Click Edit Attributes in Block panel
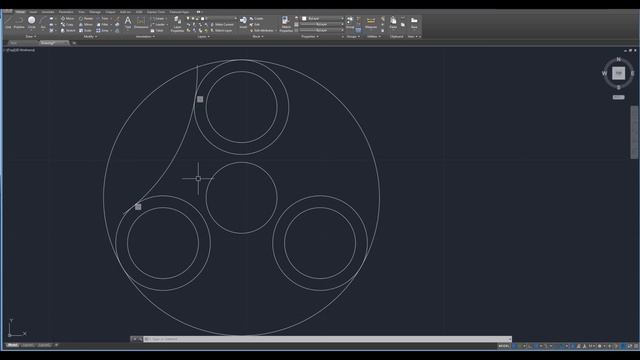The height and width of the screenshot is (360, 640). pos(262,30)
